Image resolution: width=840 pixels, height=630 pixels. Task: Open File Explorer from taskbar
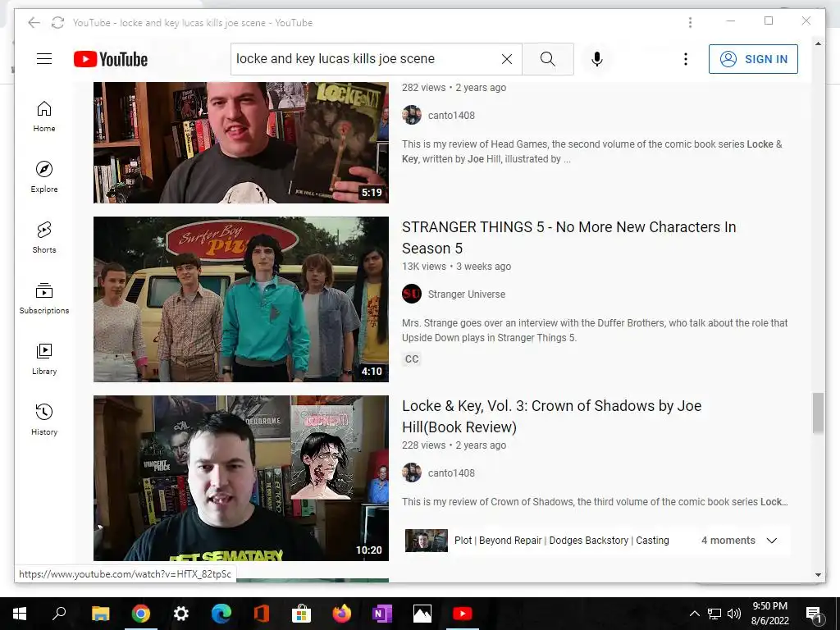click(x=100, y=614)
